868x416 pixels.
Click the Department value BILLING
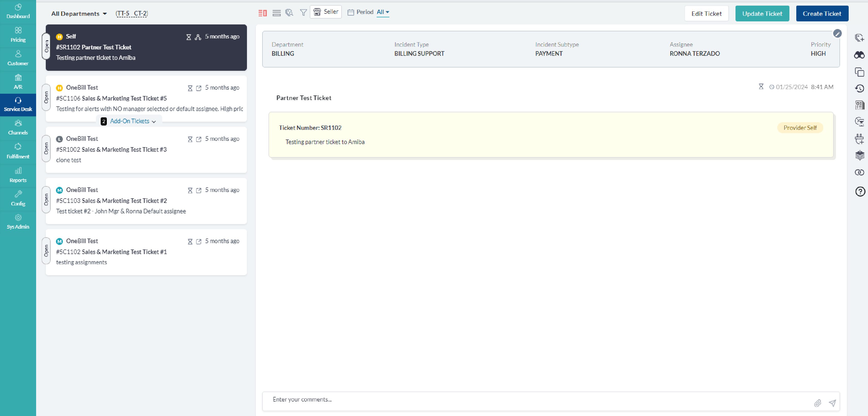point(283,54)
